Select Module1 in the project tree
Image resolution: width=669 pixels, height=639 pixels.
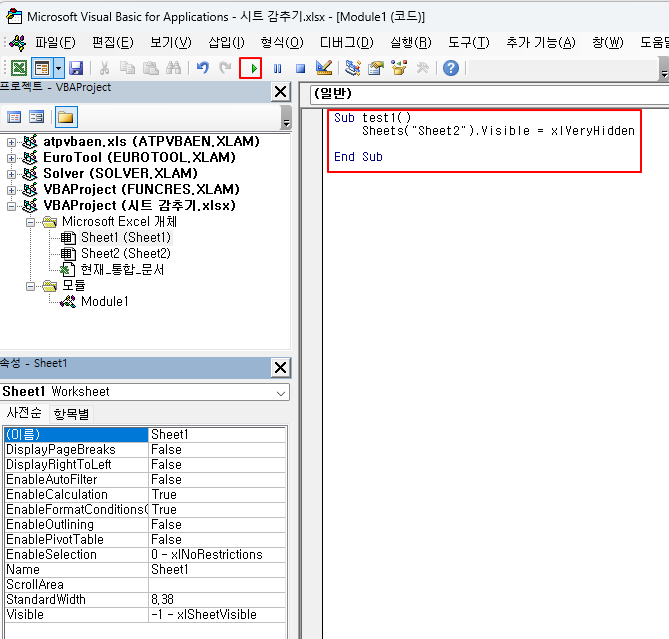(105, 302)
